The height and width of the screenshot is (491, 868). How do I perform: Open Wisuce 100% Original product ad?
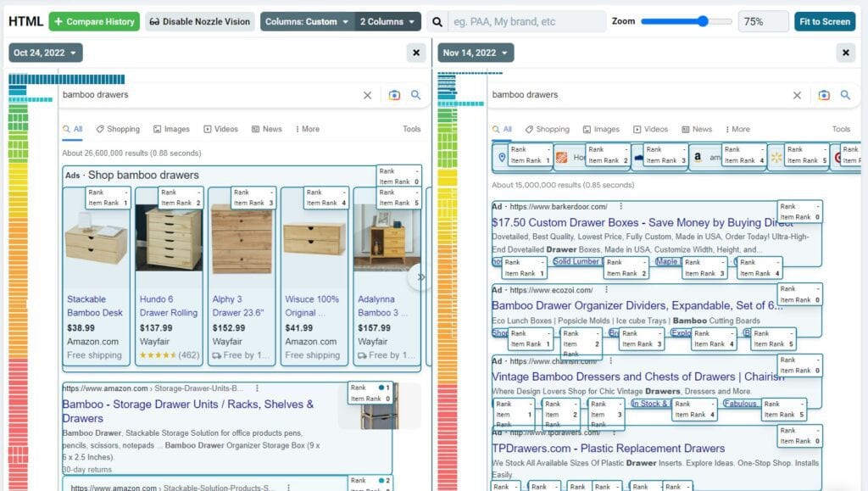tap(312, 305)
